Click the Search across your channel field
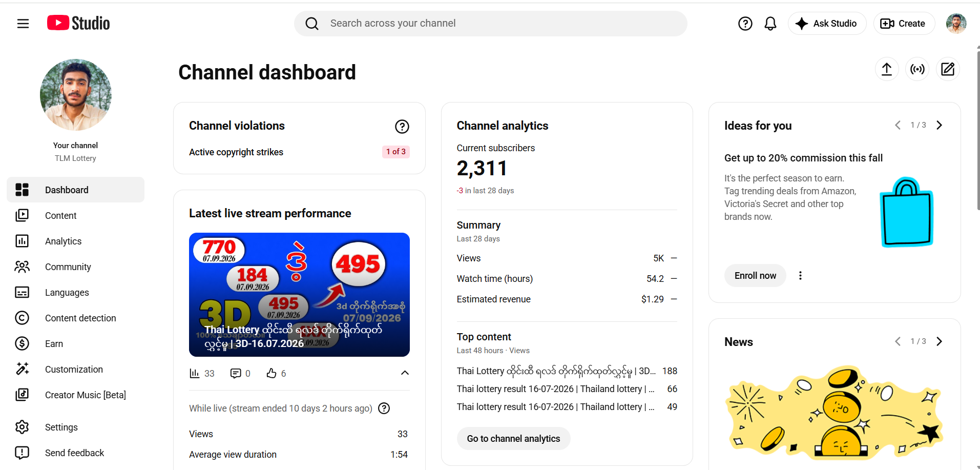The image size is (980, 470). (x=490, y=24)
